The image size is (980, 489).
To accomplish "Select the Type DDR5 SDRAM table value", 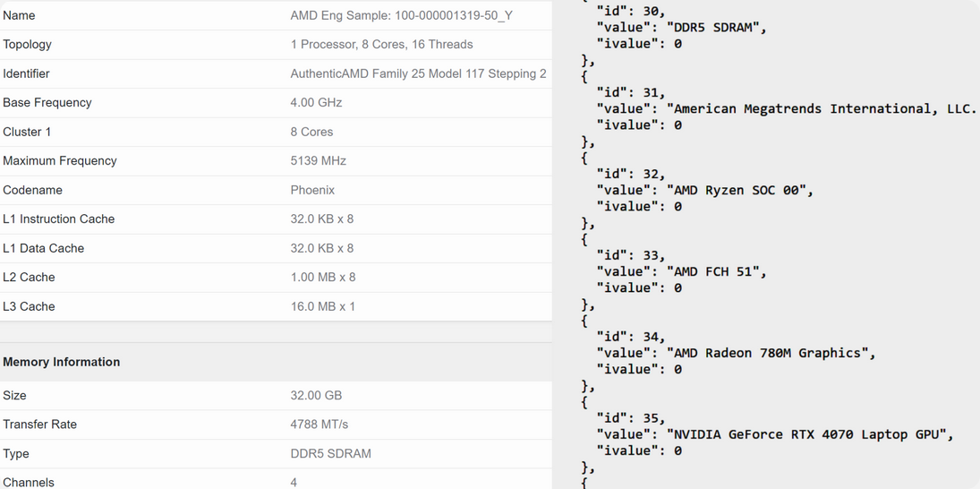I will 330,453.
